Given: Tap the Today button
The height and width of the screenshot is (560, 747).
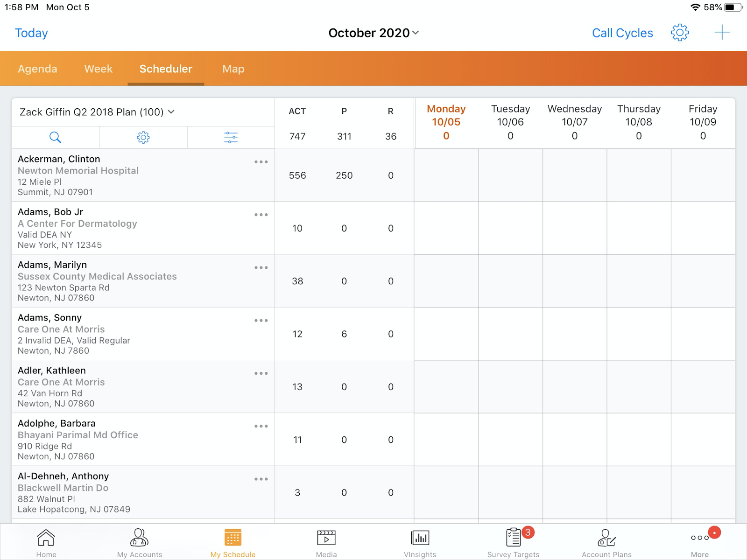Looking at the screenshot, I should coord(31,33).
